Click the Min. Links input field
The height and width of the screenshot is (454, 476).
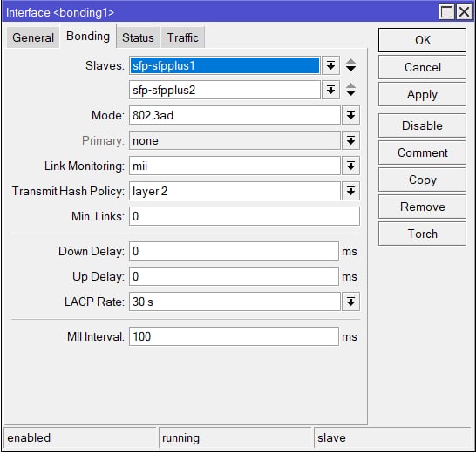[244, 216]
